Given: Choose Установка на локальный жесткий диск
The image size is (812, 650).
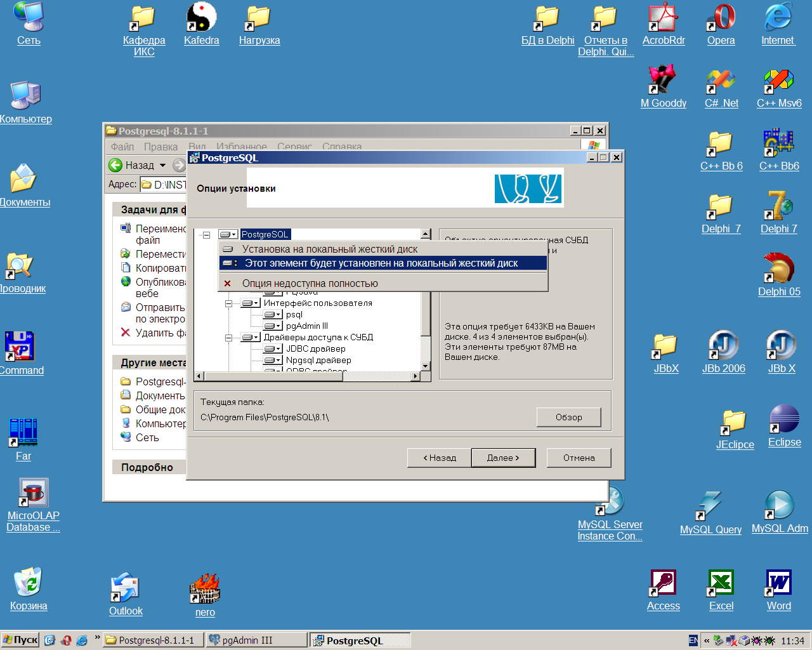Looking at the screenshot, I should pyautogui.click(x=383, y=249).
